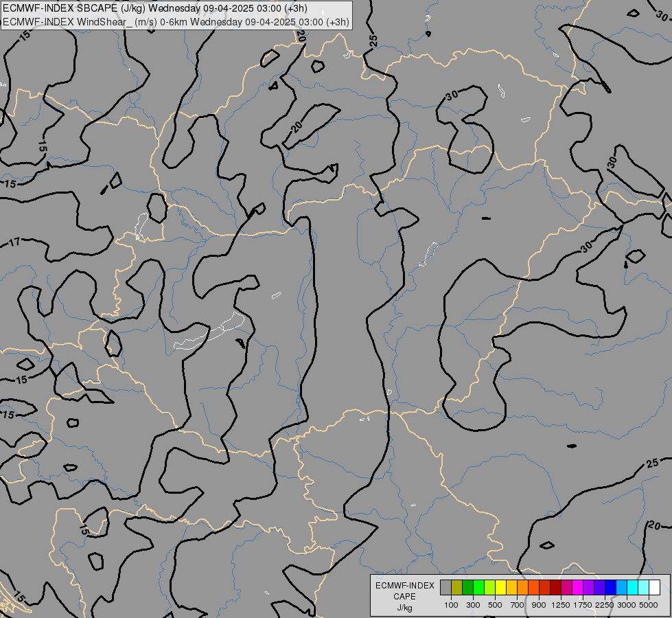Viewport: 672px width, 618px height.
Task: Click the 100 legend value
Action: (x=451, y=605)
